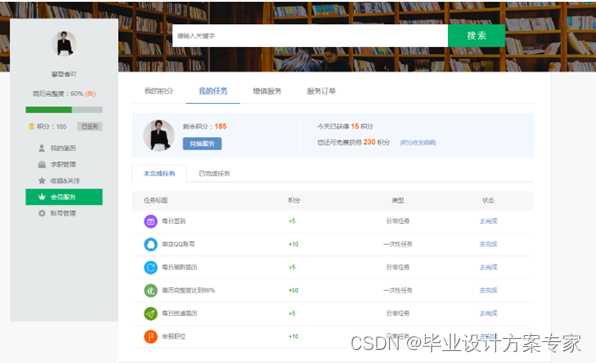This screenshot has width=596, height=363.
Task: Click the orange flag report job icon
Action: tap(151, 336)
